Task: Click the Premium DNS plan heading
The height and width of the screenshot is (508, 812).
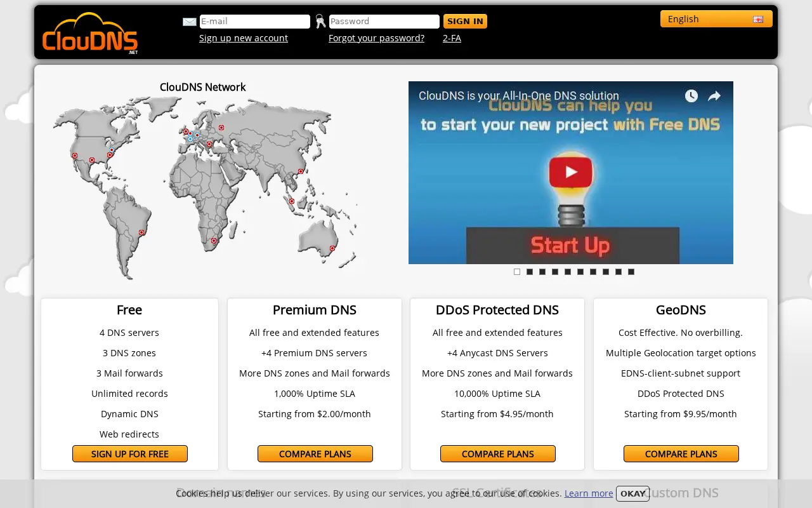Action: pyautogui.click(x=315, y=310)
